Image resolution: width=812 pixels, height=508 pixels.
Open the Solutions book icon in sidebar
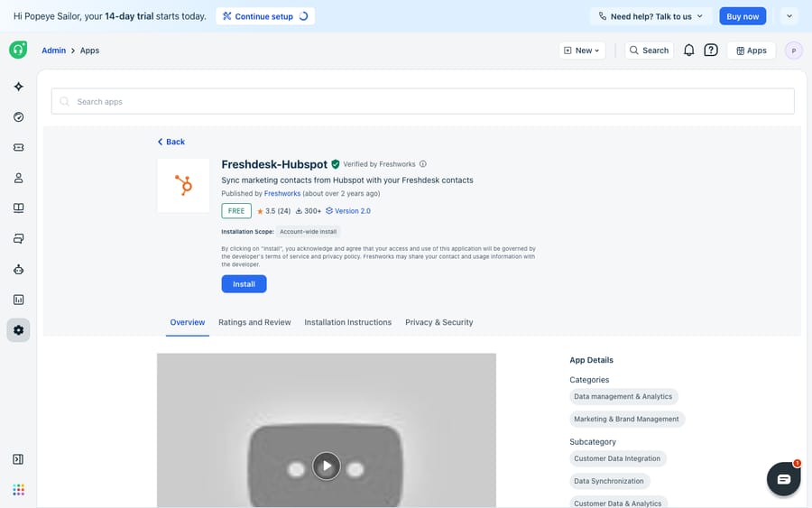click(19, 208)
